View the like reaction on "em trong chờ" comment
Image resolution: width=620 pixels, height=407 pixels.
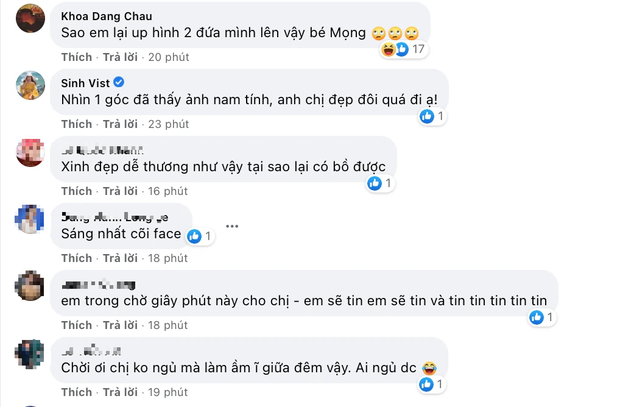click(x=537, y=317)
